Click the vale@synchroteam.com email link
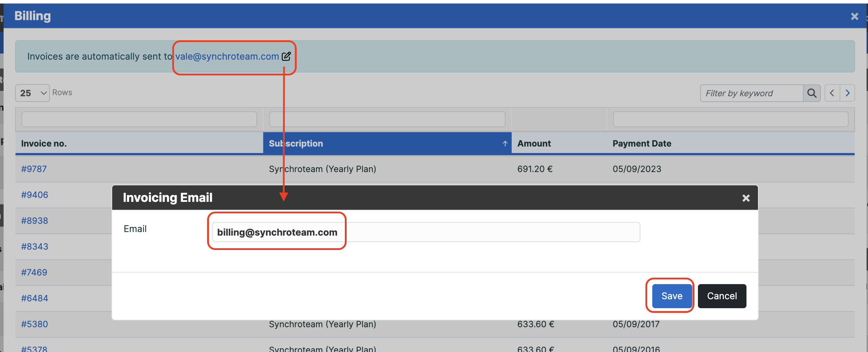The width and height of the screenshot is (868, 352). 227,56
